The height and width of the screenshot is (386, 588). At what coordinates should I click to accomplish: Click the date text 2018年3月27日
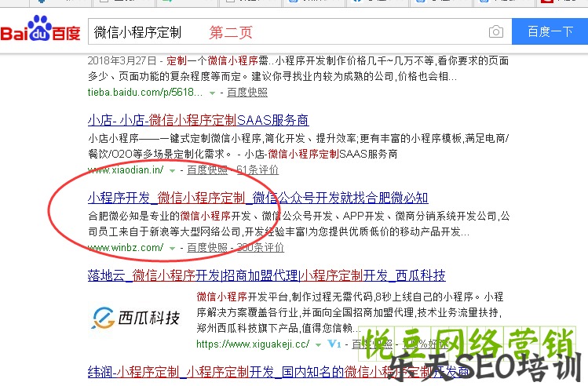click(x=122, y=60)
